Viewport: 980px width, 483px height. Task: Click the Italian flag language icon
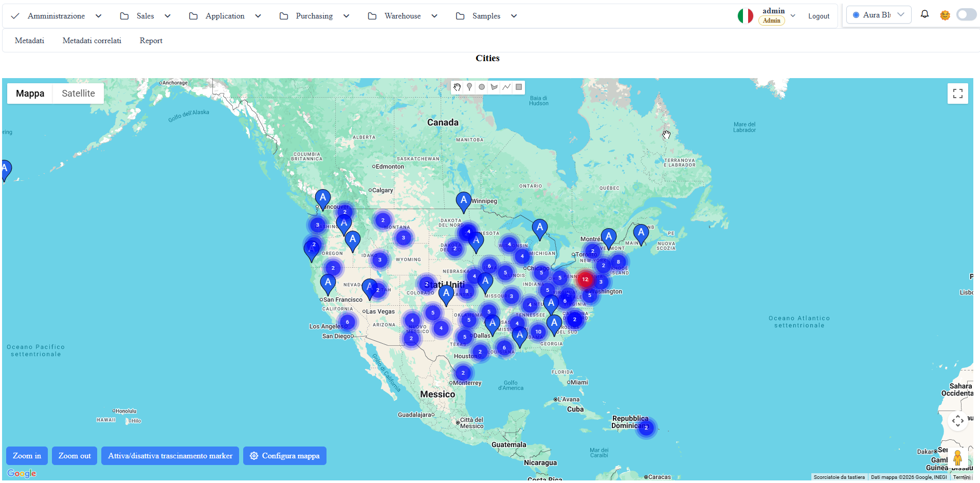tap(745, 16)
